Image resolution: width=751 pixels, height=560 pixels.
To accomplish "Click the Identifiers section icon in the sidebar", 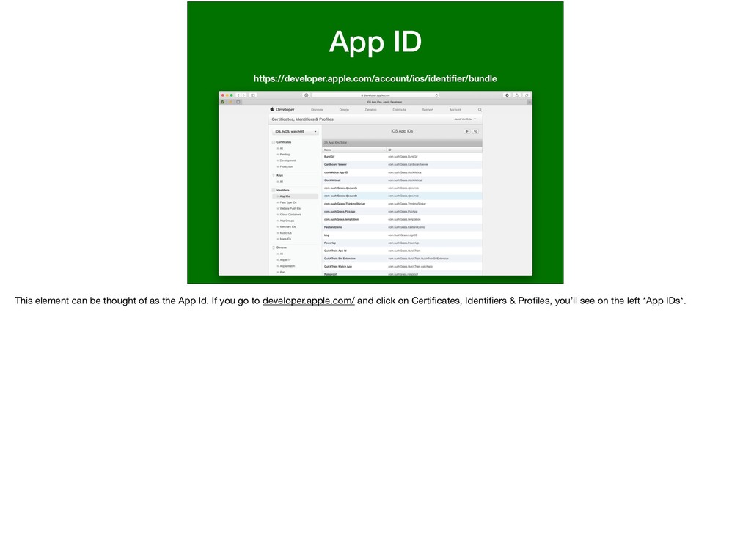I will pos(274,190).
